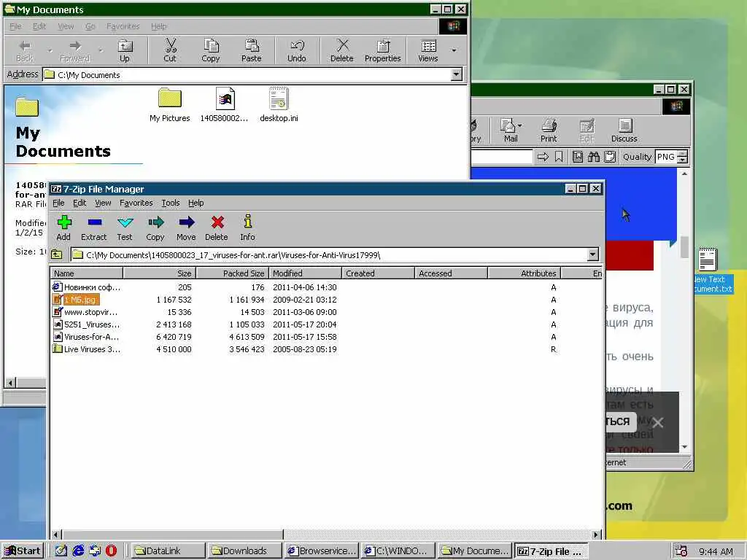Click the Go arrow in browser toolbar
The height and width of the screenshot is (560, 747).
point(543,157)
